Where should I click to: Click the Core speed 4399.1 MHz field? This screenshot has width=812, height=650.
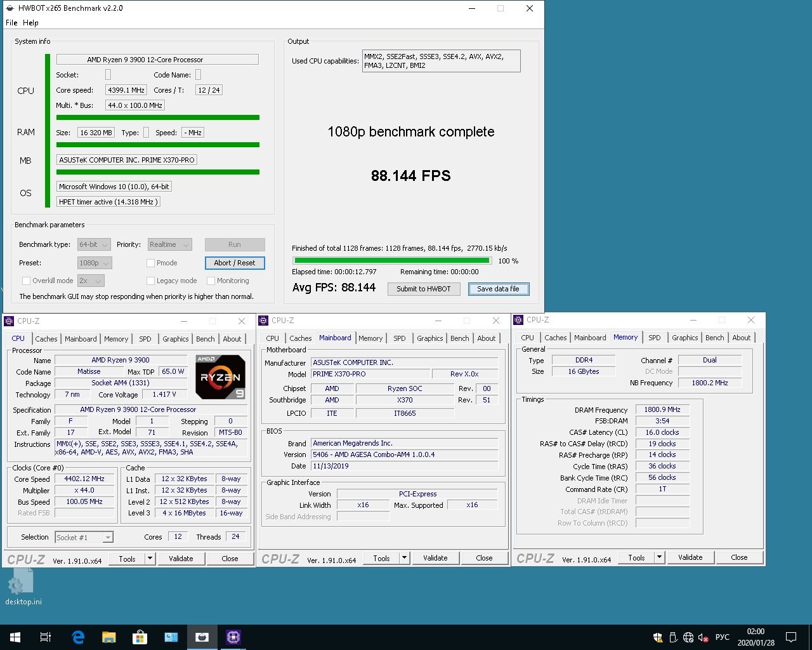[x=126, y=90]
